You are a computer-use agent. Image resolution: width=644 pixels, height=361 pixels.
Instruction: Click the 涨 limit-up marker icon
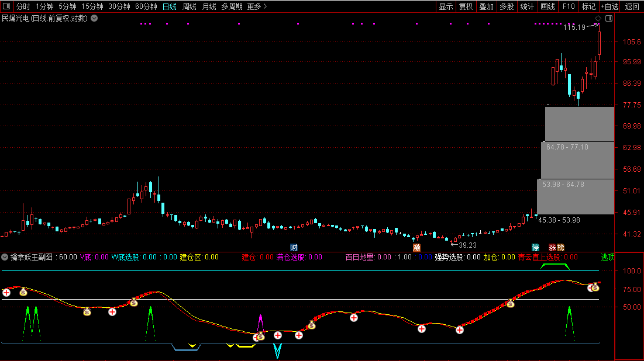click(552, 247)
